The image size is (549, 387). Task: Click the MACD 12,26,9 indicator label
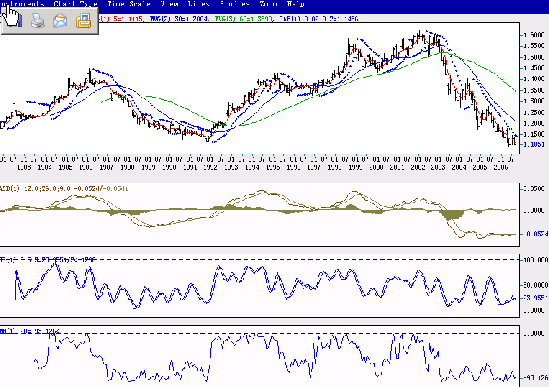(64, 188)
